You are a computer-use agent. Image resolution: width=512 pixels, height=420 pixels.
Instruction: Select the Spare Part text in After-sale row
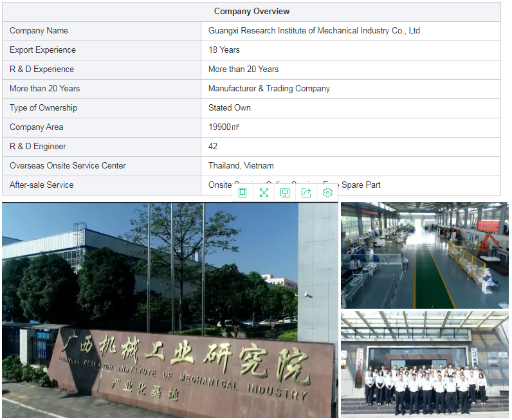(x=361, y=185)
